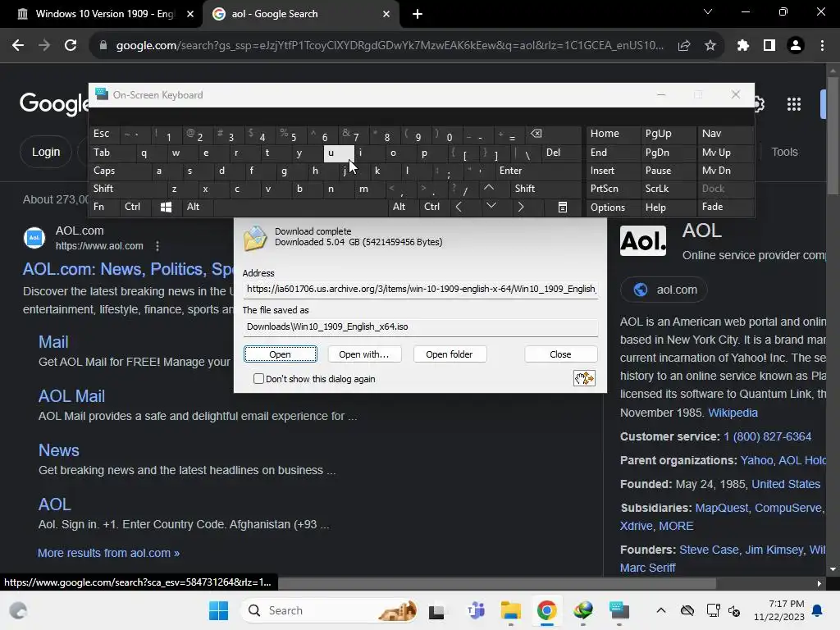Open Microsoft Teams from the taskbar
The height and width of the screenshot is (630, 840).
476,610
